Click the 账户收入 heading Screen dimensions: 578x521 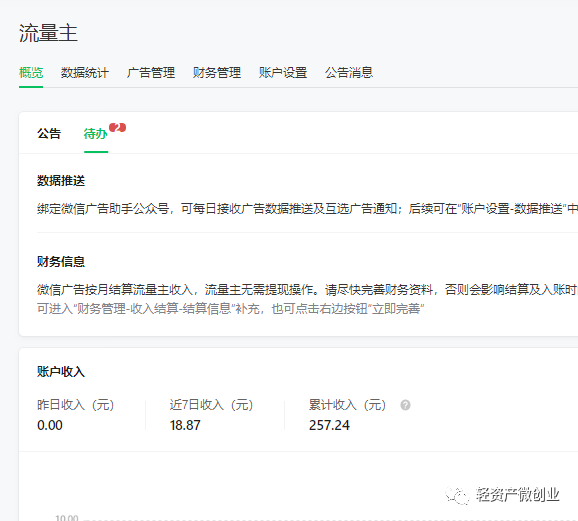point(61,372)
